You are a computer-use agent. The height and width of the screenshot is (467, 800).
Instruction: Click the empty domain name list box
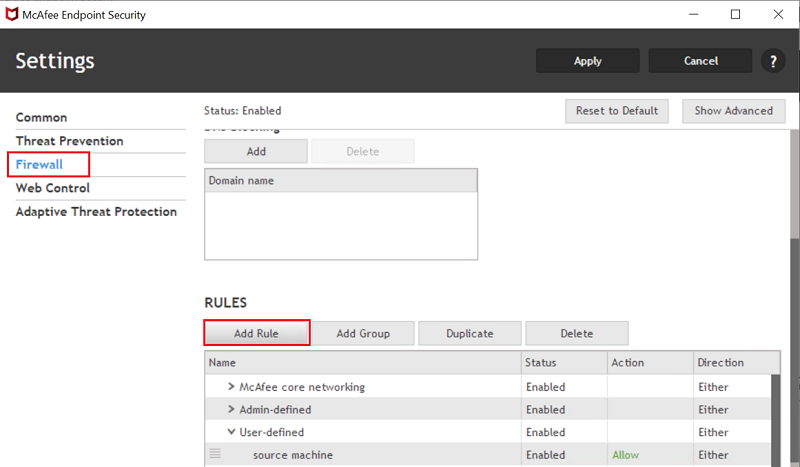click(341, 226)
